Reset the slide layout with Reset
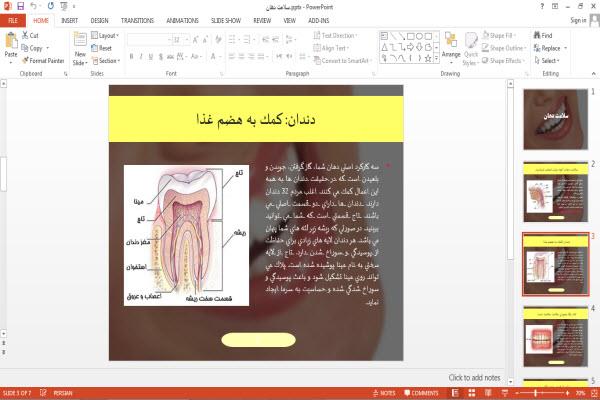Image resolution: width=600 pixels, height=400 pixels. coord(102,48)
